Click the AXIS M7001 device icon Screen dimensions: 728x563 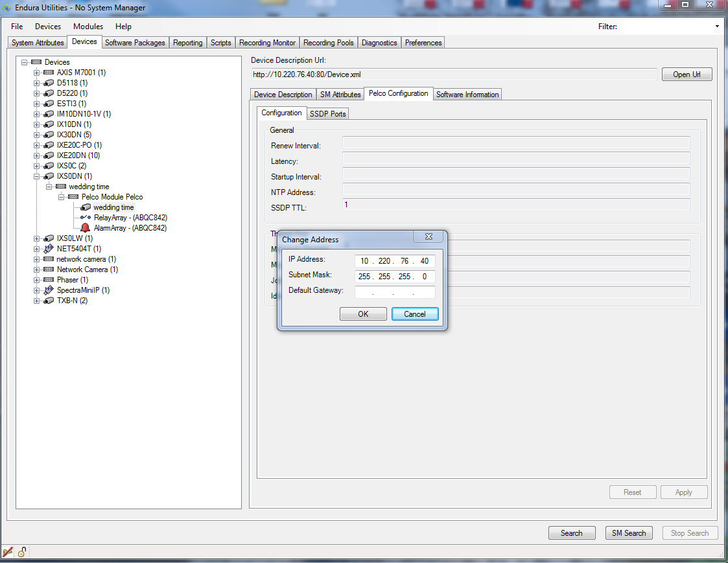coord(49,73)
